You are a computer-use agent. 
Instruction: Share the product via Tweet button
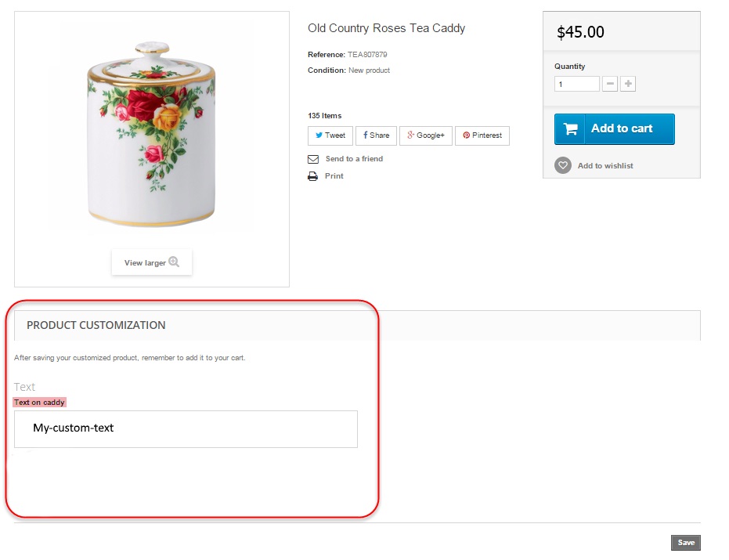(330, 135)
